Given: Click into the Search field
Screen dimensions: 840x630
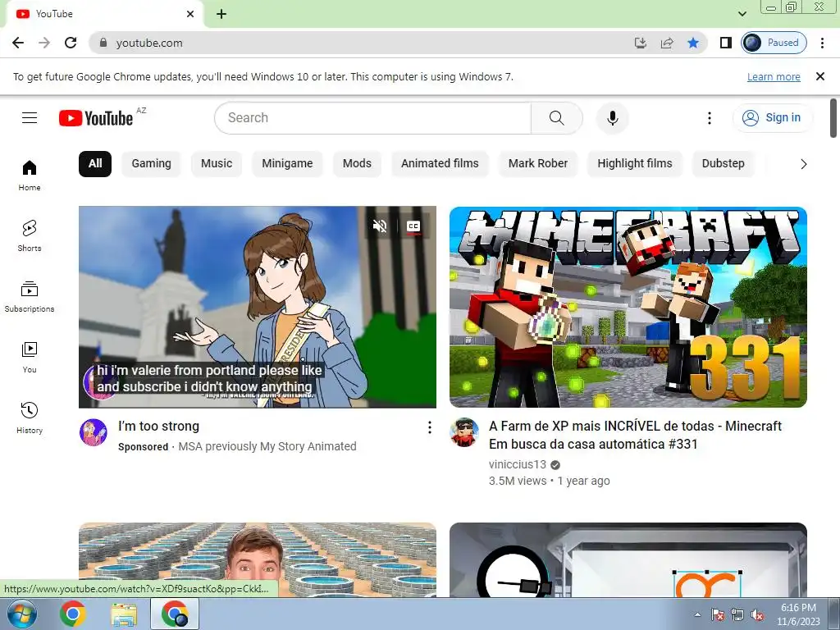Looking at the screenshot, I should tap(373, 118).
